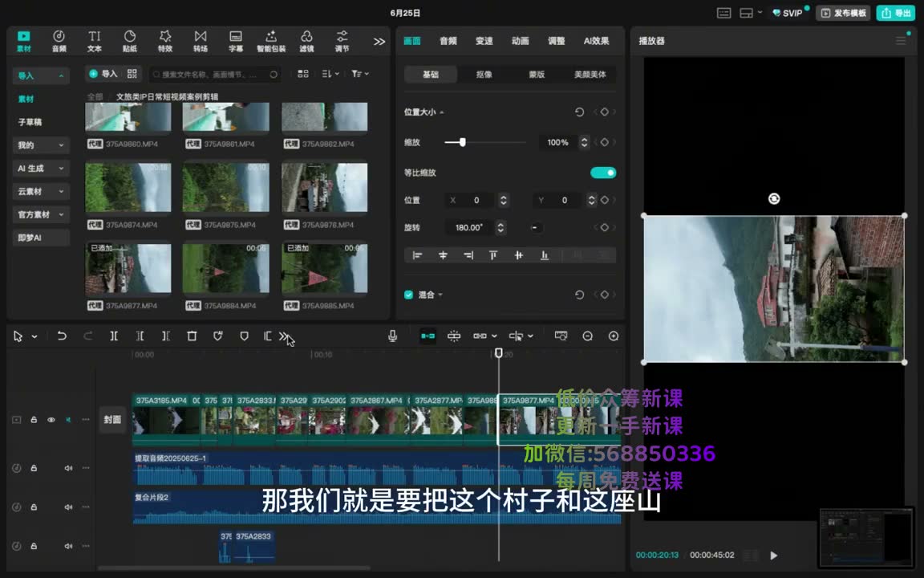Image resolution: width=924 pixels, height=578 pixels.
Task: Open the 音频 audio library icon
Action: (x=59, y=41)
